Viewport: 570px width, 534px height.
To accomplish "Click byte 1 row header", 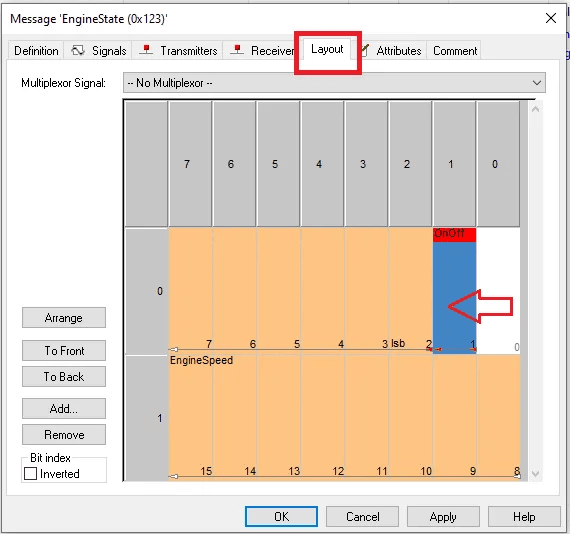I will pyautogui.click(x=146, y=418).
